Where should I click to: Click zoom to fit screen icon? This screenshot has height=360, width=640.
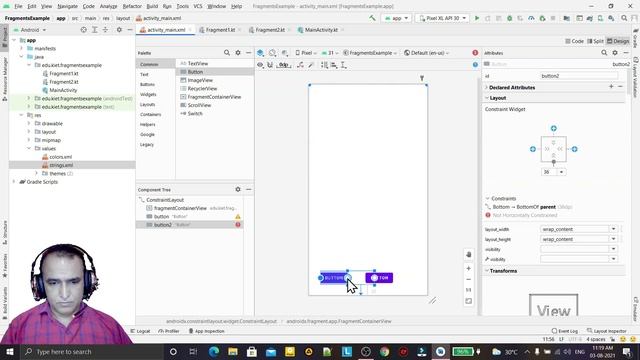pyautogui.click(x=469, y=301)
